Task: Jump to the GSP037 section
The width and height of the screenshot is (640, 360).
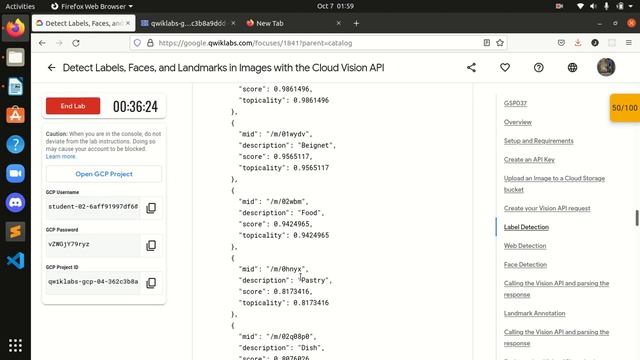Action: point(515,103)
